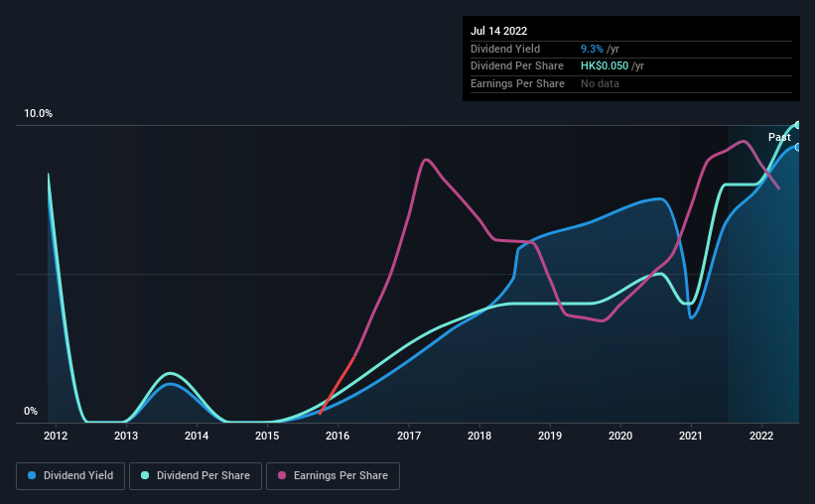
Task: Select the 2017 x-axis label
Action: coord(409,436)
